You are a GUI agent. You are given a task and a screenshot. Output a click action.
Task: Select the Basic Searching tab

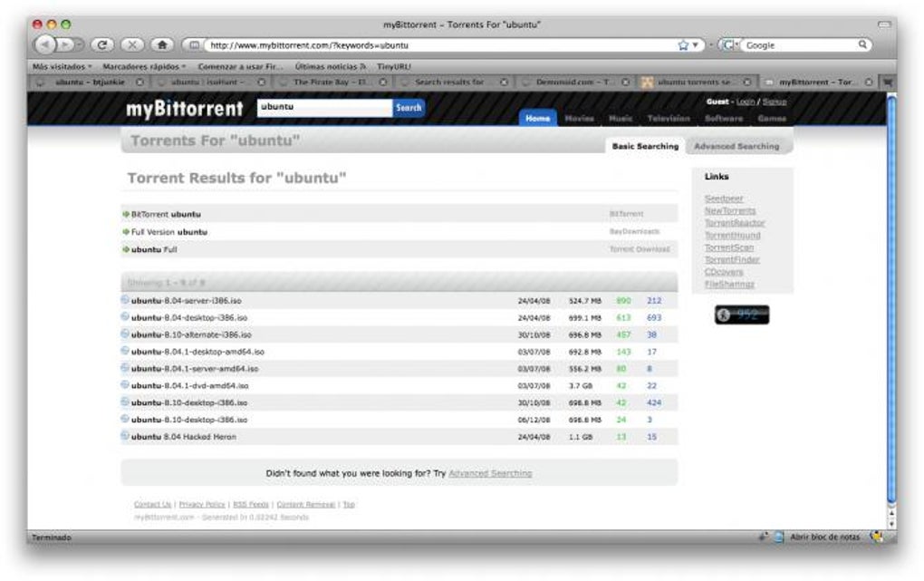645,146
